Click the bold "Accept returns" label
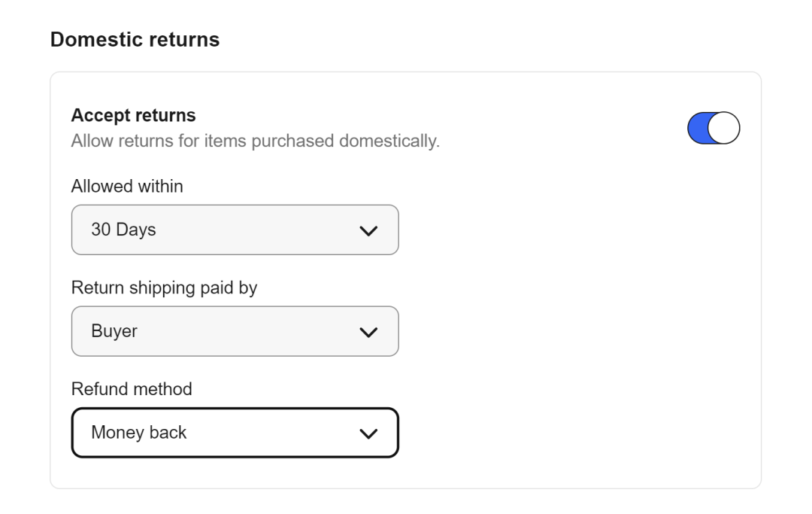The width and height of the screenshot is (812, 514). (133, 115)
